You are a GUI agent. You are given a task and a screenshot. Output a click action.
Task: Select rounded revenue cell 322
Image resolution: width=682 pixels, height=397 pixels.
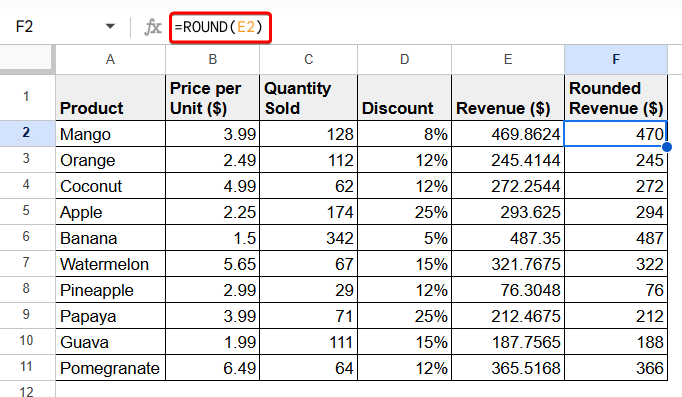pyautogui.click(x=616, y=264)
